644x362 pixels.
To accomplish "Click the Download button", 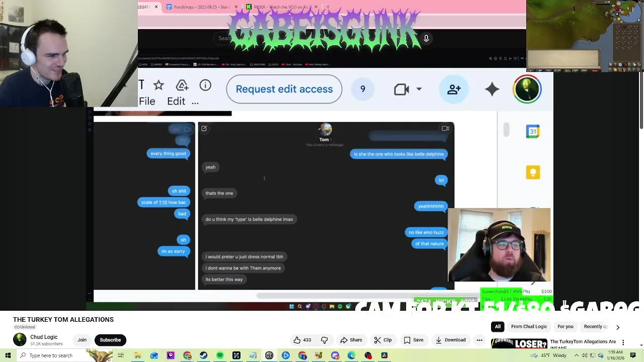I will 450,340.
